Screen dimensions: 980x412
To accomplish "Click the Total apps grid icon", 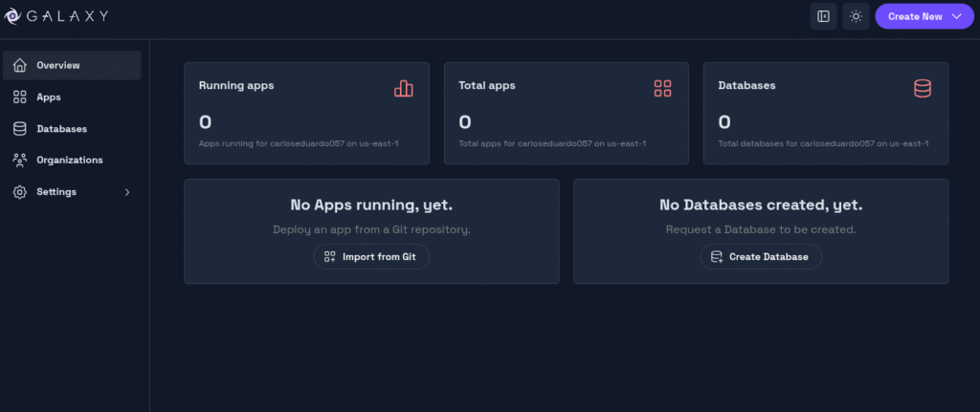I will pos(662,88).
